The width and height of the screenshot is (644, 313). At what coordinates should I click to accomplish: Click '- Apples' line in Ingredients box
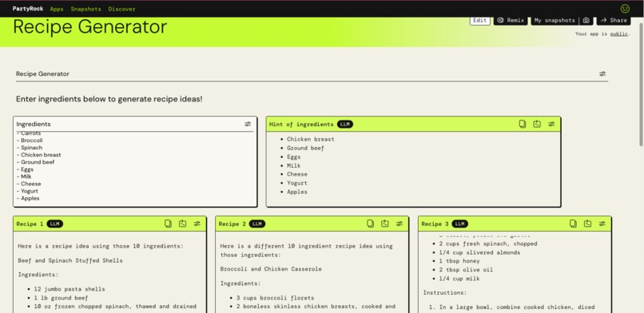click(28, 199)
